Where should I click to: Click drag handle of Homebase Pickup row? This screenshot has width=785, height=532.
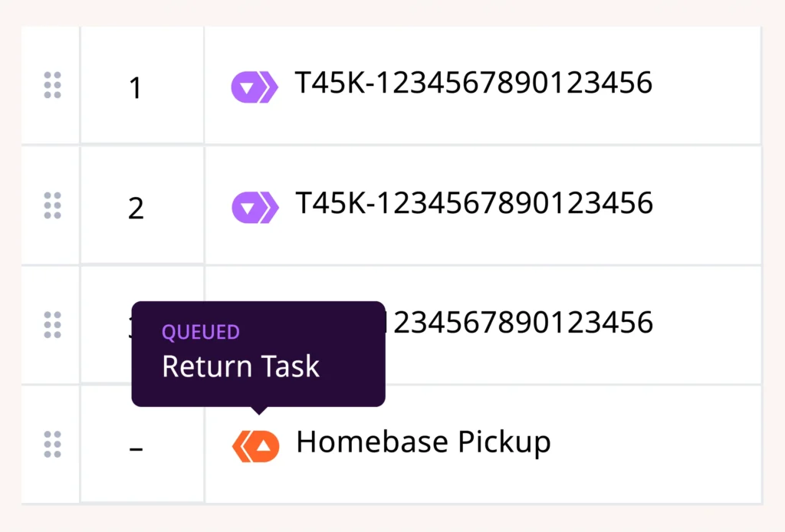pos(52,445)
